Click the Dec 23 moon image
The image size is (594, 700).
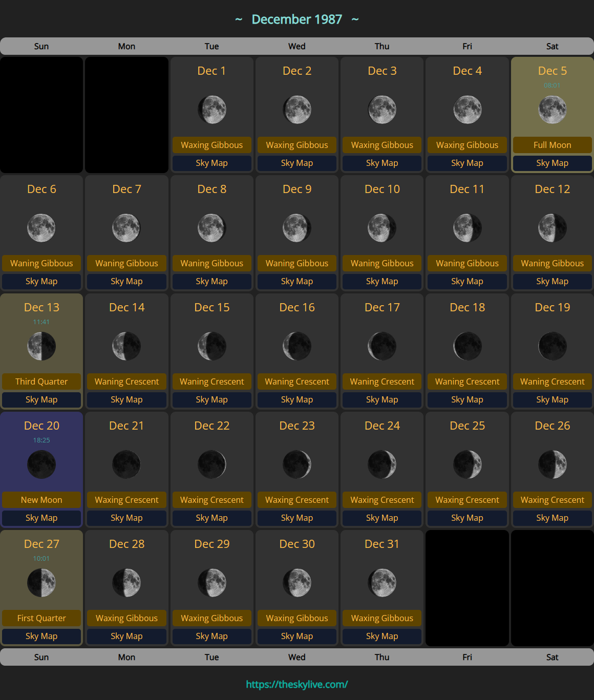[297, 464]
